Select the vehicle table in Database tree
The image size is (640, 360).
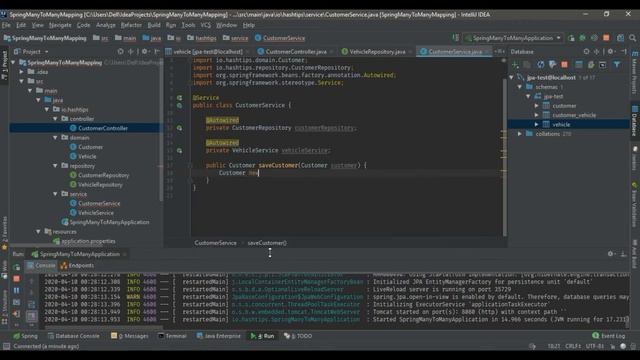coord(561,124)
